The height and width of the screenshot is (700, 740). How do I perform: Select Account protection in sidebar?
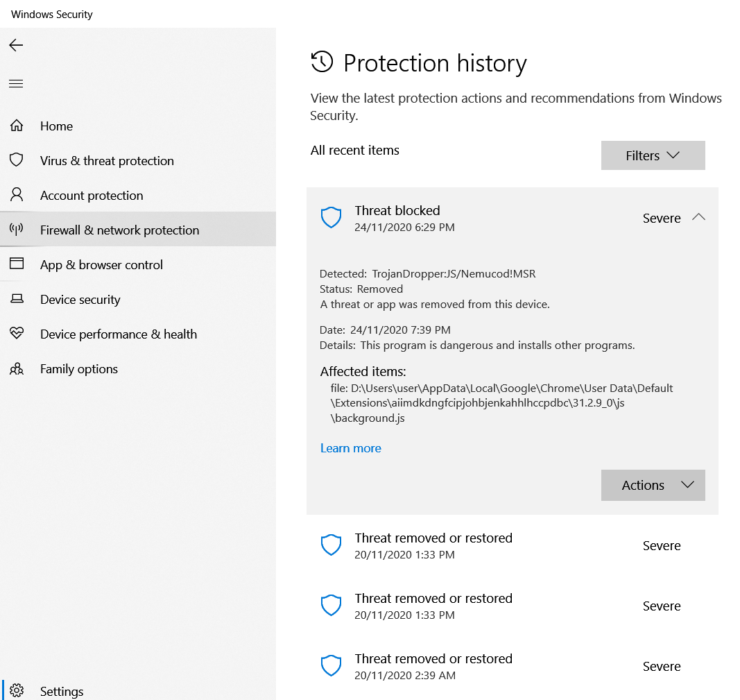(138, 196)
